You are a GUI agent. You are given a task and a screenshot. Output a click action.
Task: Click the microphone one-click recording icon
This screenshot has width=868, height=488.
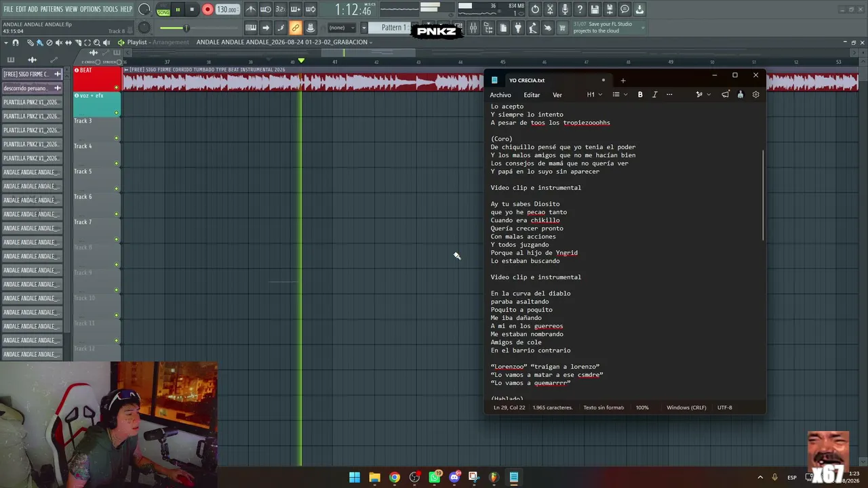pyautogui.click(x=565, y=9)
